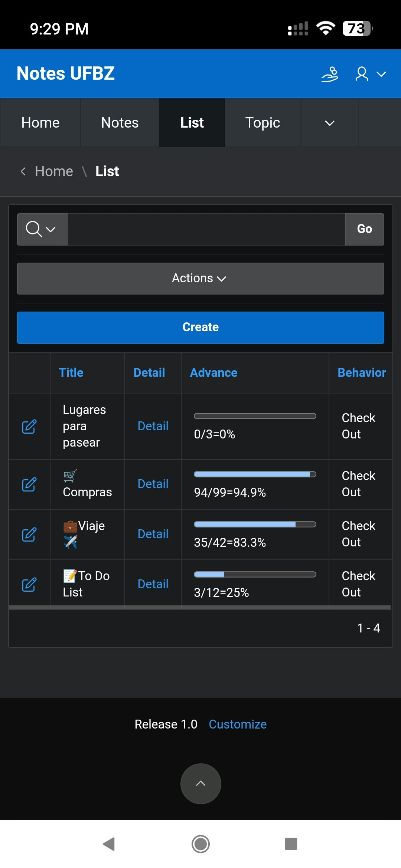Switch to the Notes tab
401x868 pixels.
[x=120, y=123]
